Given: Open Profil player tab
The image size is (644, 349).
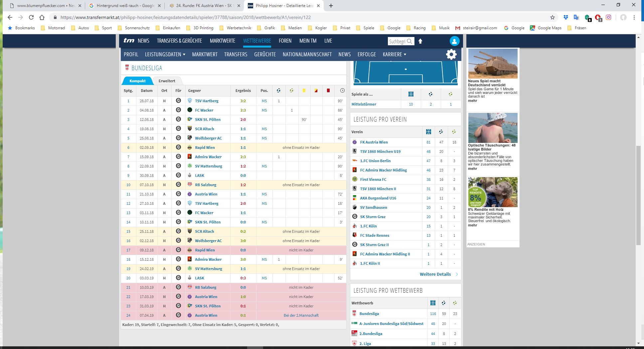Looking at the screenshot, I should (x=131, y=54).
